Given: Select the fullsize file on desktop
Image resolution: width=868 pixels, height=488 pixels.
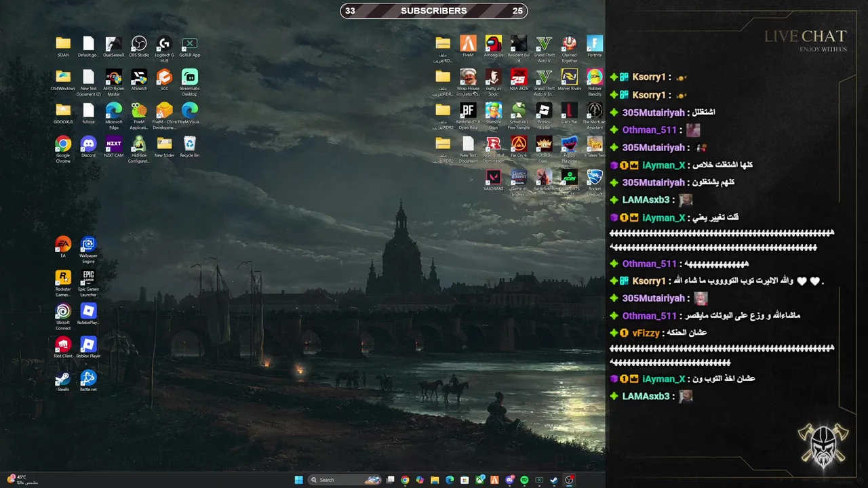Looking at the screenshot, I should [88, 113].
